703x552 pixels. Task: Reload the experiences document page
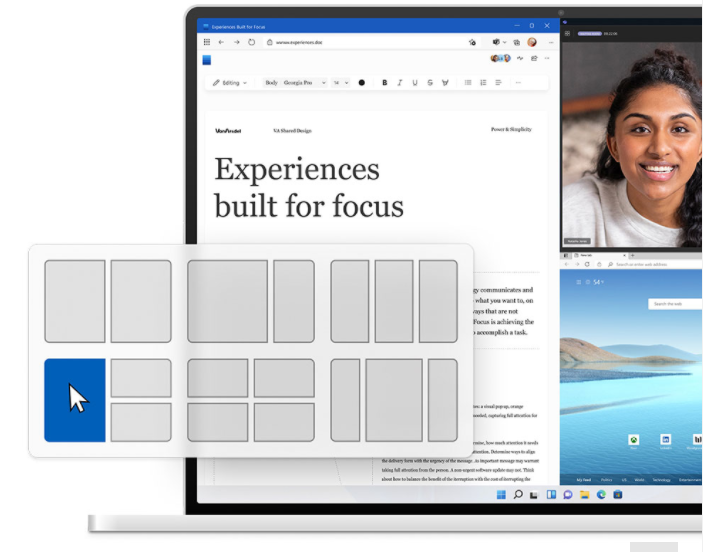pyautogui.click(x=252, y=42)
